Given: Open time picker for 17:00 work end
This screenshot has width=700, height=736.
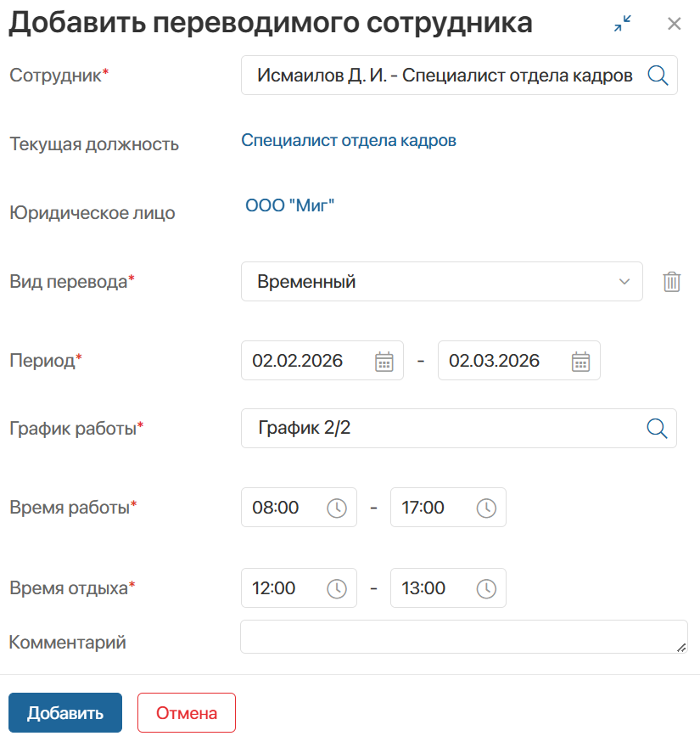Looking at the screenshot, I should [x=486, y=508].
